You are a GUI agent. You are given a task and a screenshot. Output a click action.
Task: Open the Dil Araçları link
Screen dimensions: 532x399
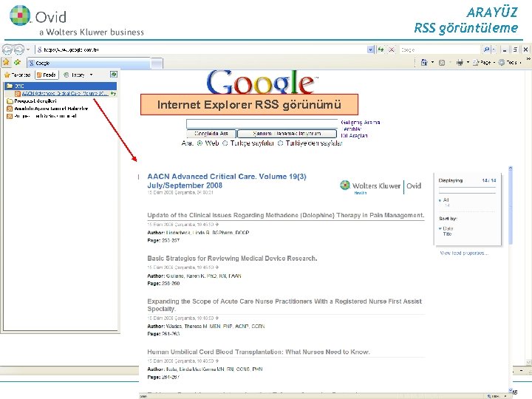[354, 136]
